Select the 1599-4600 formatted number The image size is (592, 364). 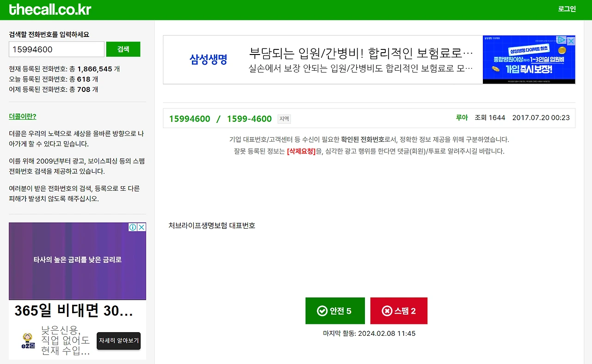click(x=249, y=119)
